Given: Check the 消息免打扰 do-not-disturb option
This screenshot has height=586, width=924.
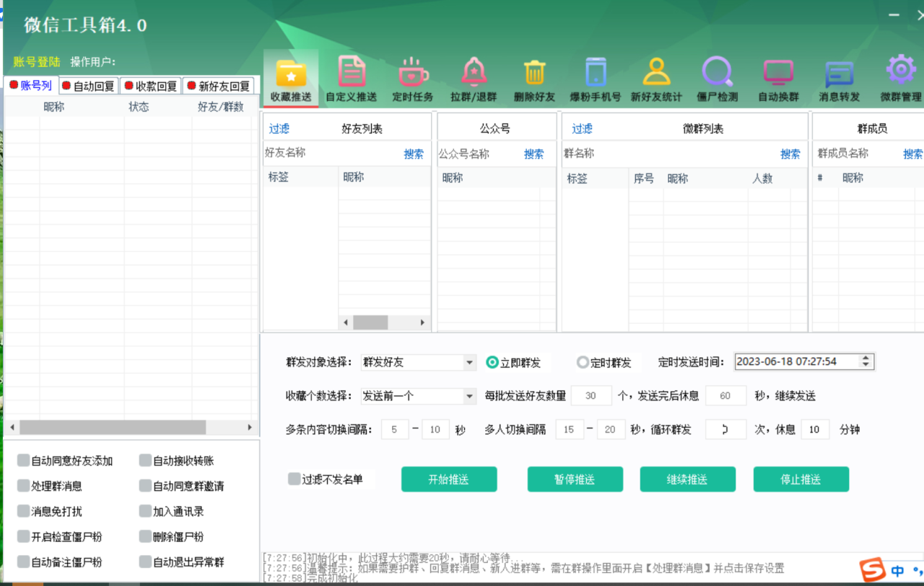Looking at the screenshot, I should point(22,511).
